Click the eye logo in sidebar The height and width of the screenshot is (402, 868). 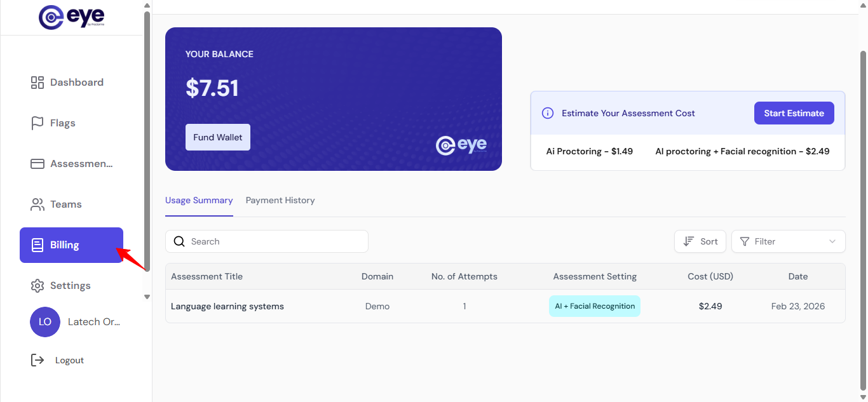tap(71, 17)
